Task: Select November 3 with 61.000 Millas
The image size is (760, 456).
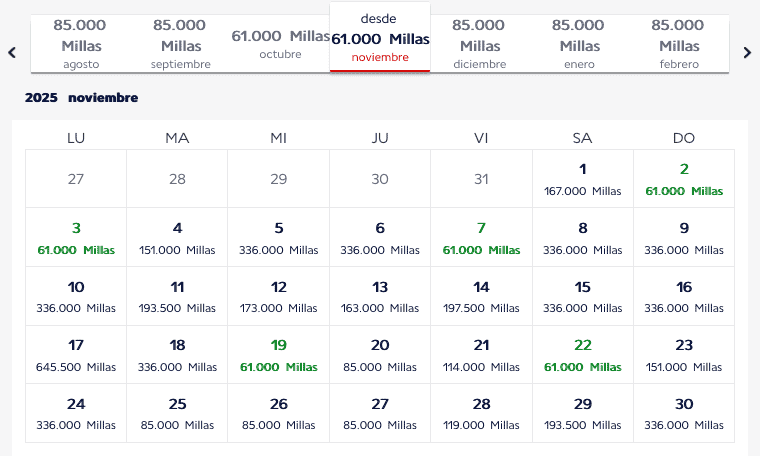Action: (76, 237)
